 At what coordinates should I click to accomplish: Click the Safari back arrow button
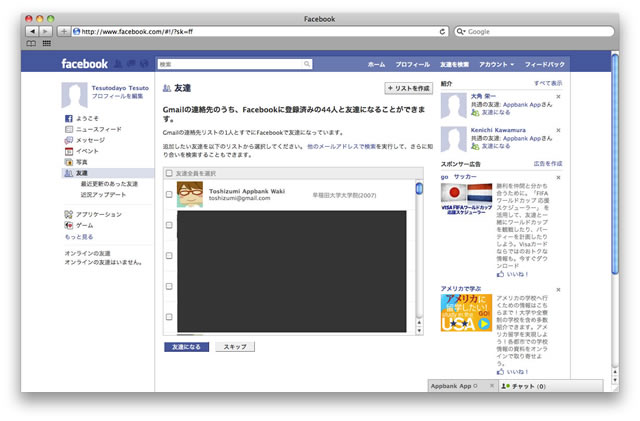pos(32,31)
